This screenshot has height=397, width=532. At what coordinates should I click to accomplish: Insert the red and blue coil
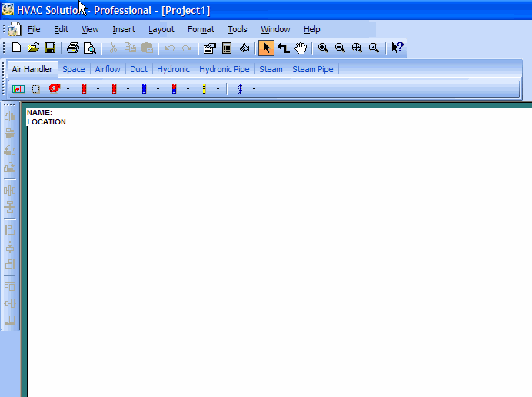pos(174,89)
